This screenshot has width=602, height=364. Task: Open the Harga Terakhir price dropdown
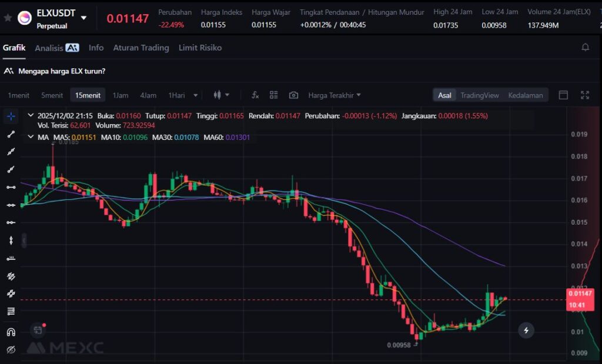pos(335,95)
